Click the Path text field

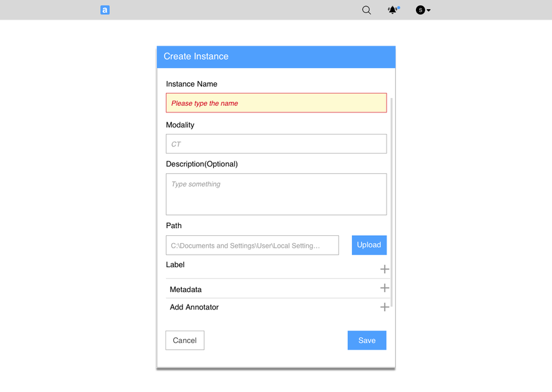click(252, 245)
